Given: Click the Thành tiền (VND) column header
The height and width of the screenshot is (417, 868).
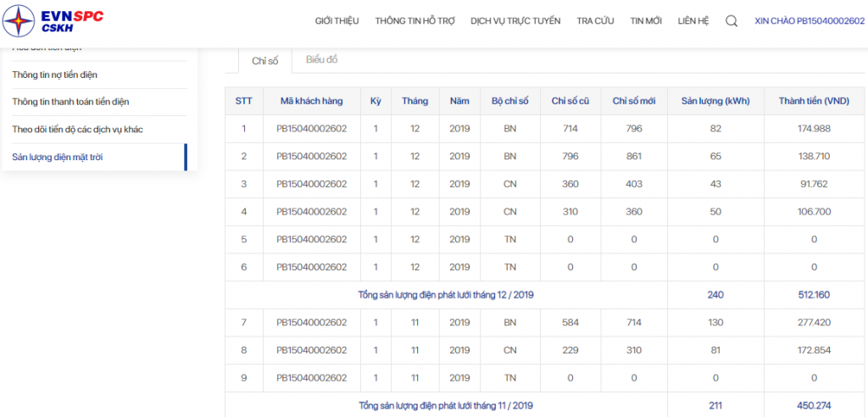Looking at the screenshot, I should [813, 101].
